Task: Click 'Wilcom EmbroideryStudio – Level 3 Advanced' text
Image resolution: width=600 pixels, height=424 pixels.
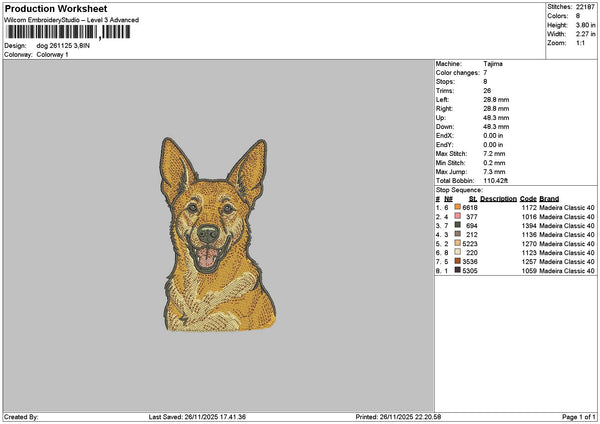Action: click(x=72, y=20)
